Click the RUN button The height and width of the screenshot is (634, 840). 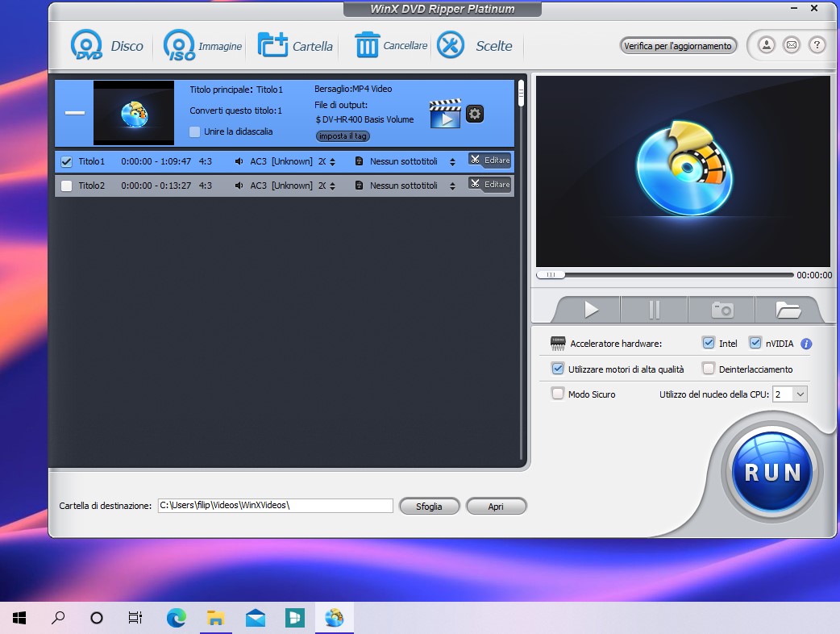click(x=772, y=472)
